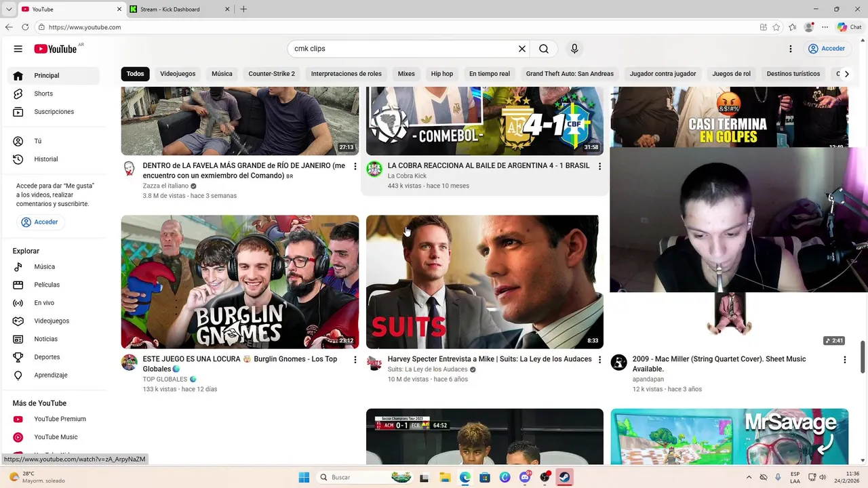The width and height of the screenshot is (868, 488).
Task: Click Acceder button in sidebar
Action: coord(39,222)
